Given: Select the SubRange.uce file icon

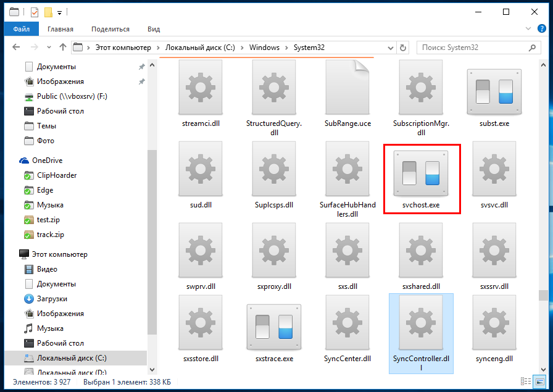Looking at the screenshot, I should point(347,87).
